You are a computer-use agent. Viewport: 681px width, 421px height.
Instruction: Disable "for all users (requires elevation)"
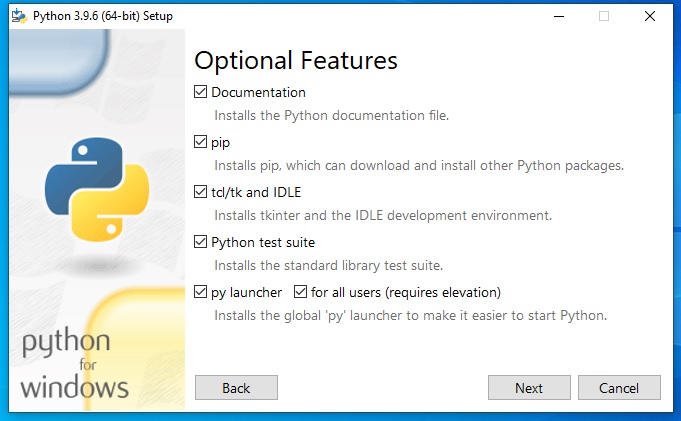[301, 292]
